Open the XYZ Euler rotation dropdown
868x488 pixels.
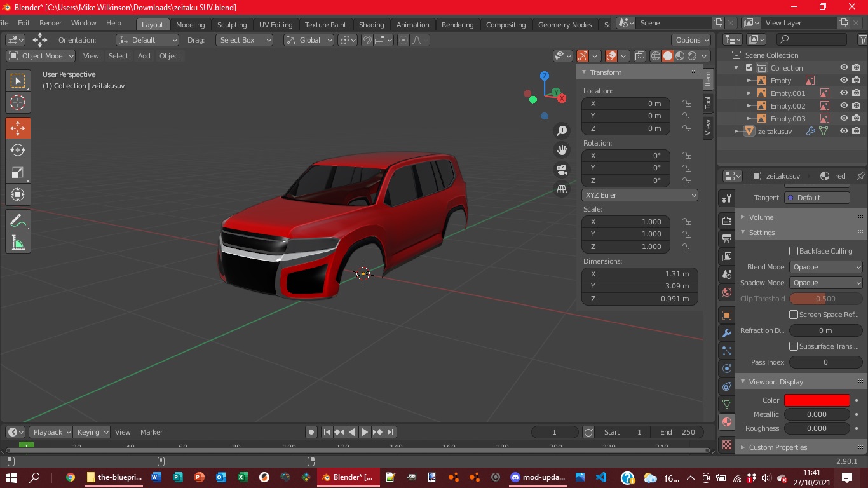coord(640,195)
